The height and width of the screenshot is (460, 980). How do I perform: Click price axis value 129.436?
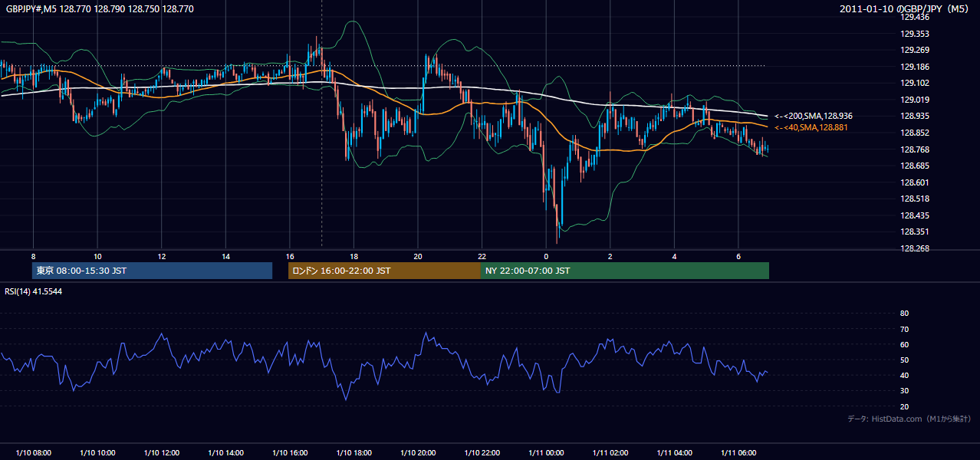[x=916, y=17]
